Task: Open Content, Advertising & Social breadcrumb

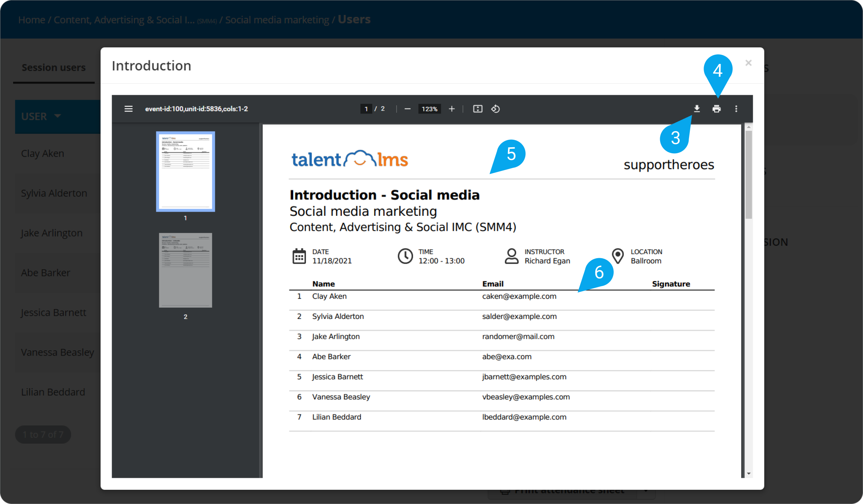Action: [x=124, y=20]
